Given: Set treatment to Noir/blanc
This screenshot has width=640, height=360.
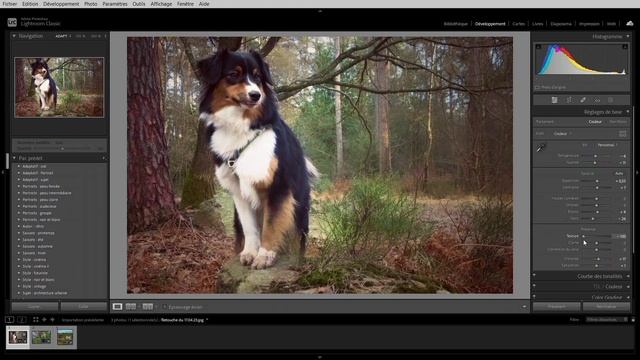Looking at the screenshot, I should (618, 122).
